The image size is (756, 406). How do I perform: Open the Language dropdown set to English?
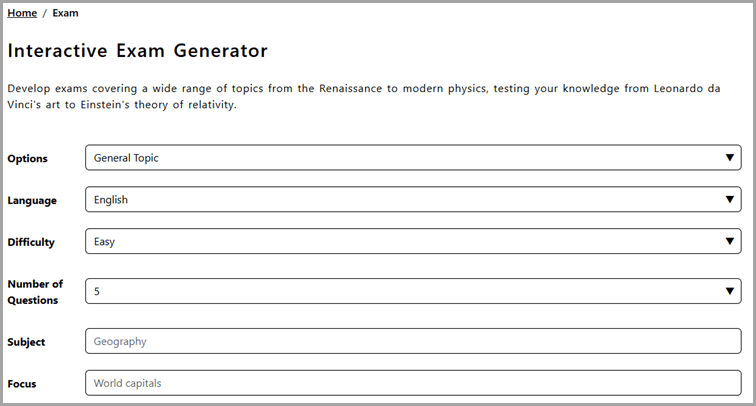413,200
